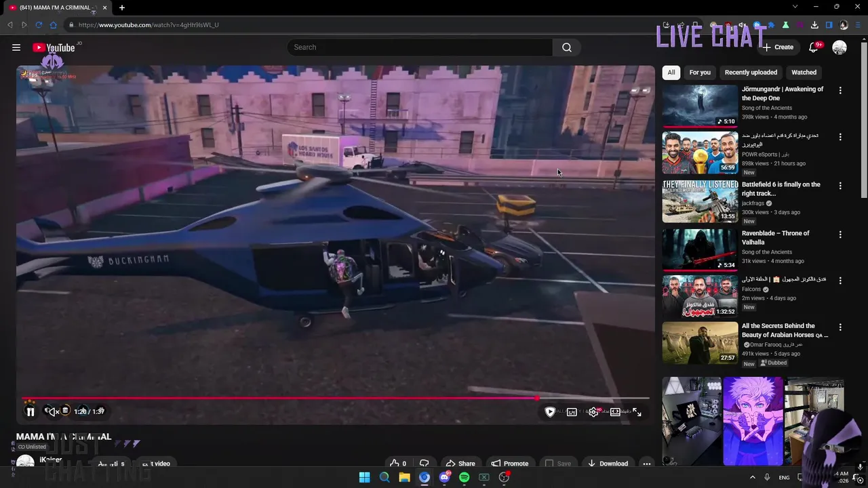Image resolution: width=868 pixels, height=488 pixels.
Task: Open options for Arabian Horses video
Action: tap(840, 327)
